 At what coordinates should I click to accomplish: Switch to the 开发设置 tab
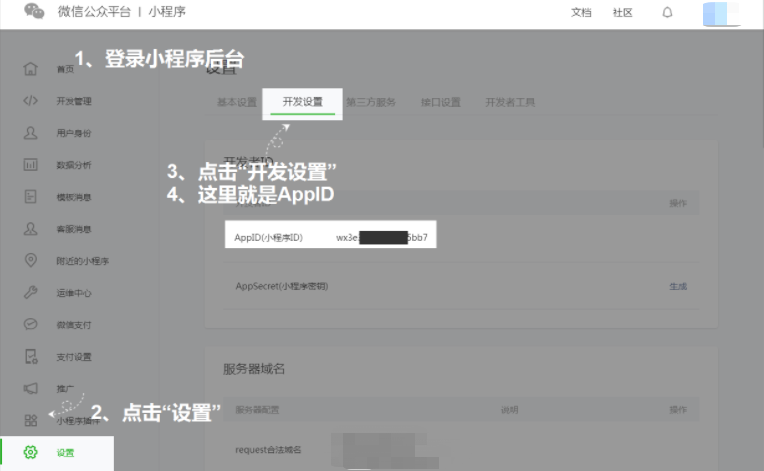click(x=303, y=102)
